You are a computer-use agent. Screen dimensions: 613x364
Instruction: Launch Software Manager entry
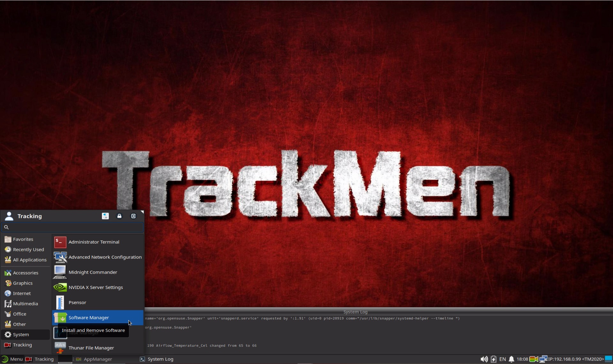(x=88, y=318)
